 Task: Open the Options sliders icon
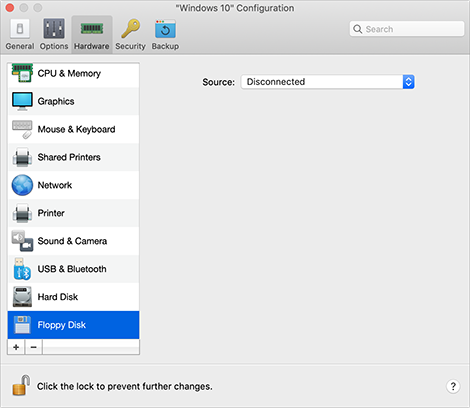tap(54, 29)
